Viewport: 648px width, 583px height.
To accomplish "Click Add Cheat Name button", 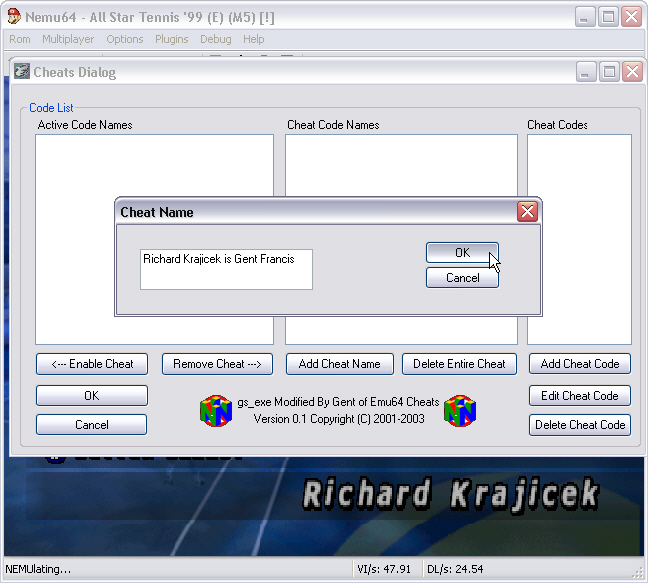I will 339,364.
